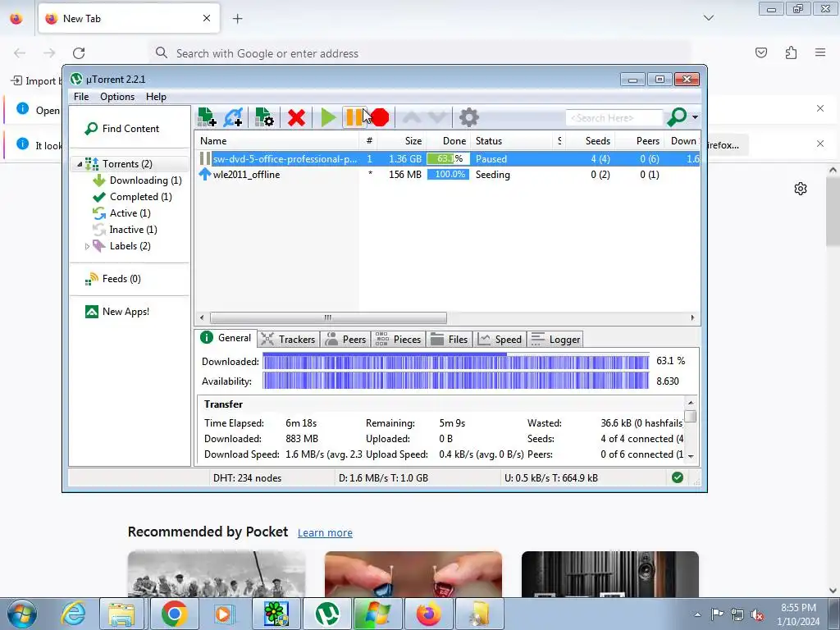The image size is (840, 630).
Task: Click the uTorrent Search Here field
Action: pos(614,117)
